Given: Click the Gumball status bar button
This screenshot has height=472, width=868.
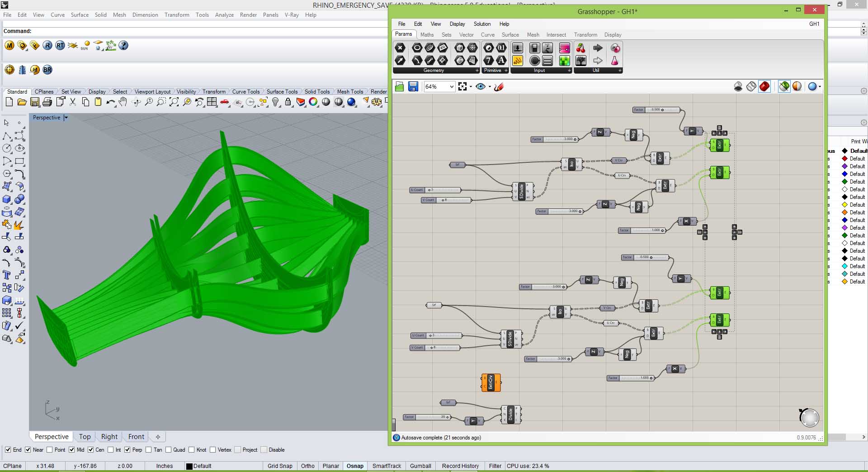Looking at the screenshot, I should click(x=420, y=466).
